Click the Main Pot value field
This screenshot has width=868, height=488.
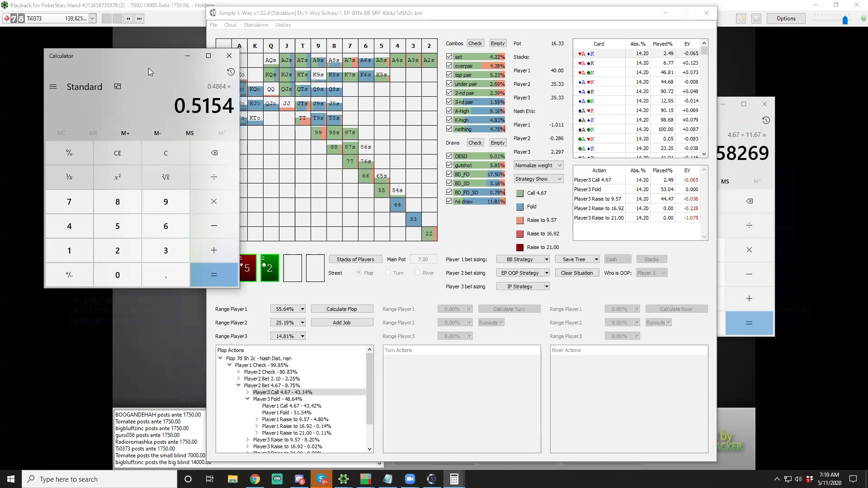click(423, 259)
